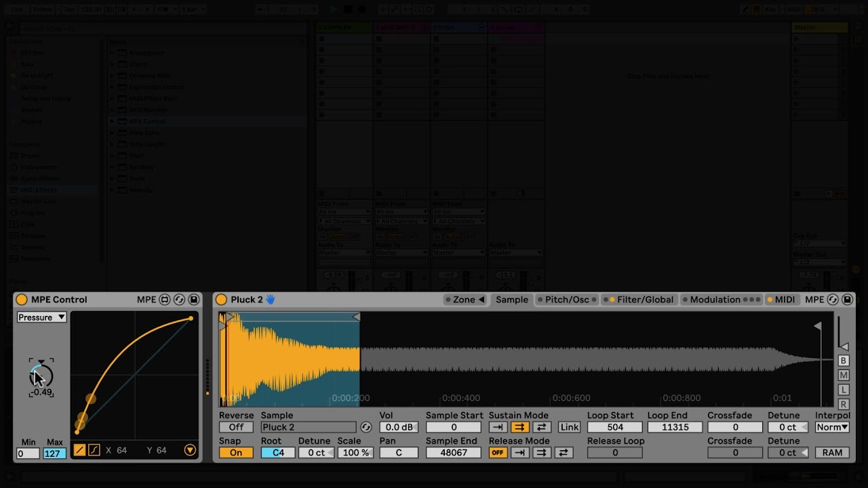Toggle Release Mode OFF button
Viewport: 868px width, 488px height.
498,453
